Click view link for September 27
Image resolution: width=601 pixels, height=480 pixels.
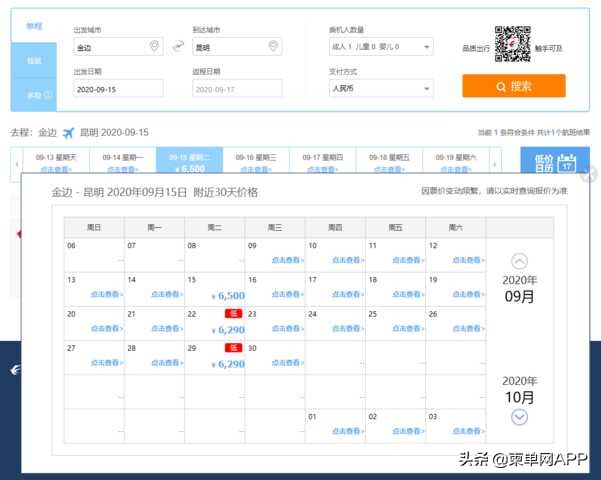pyautogui.click(x=107, y=363)
